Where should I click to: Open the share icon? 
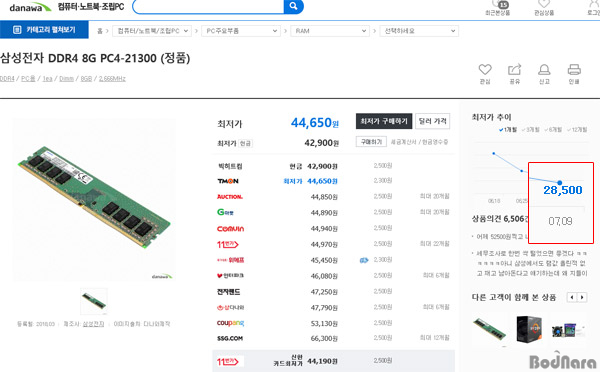click(x=514, y=69)
